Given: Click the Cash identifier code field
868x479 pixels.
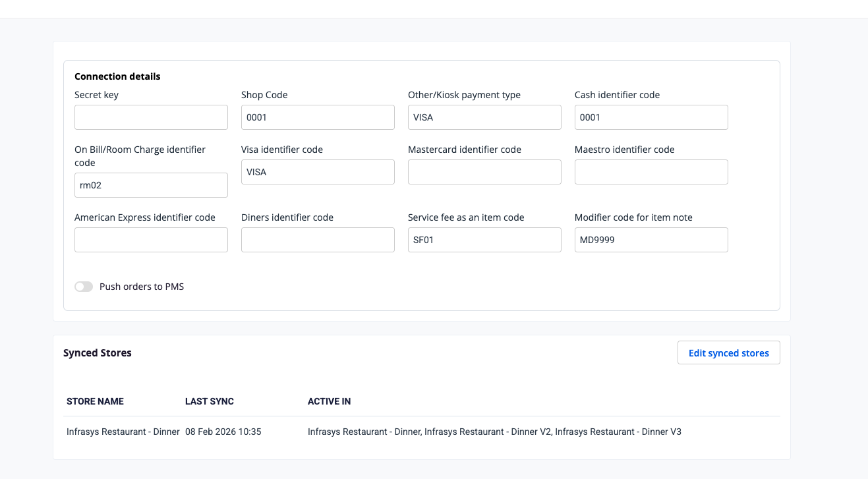Looking at the screenshot, I should click(x=651, y=117).
